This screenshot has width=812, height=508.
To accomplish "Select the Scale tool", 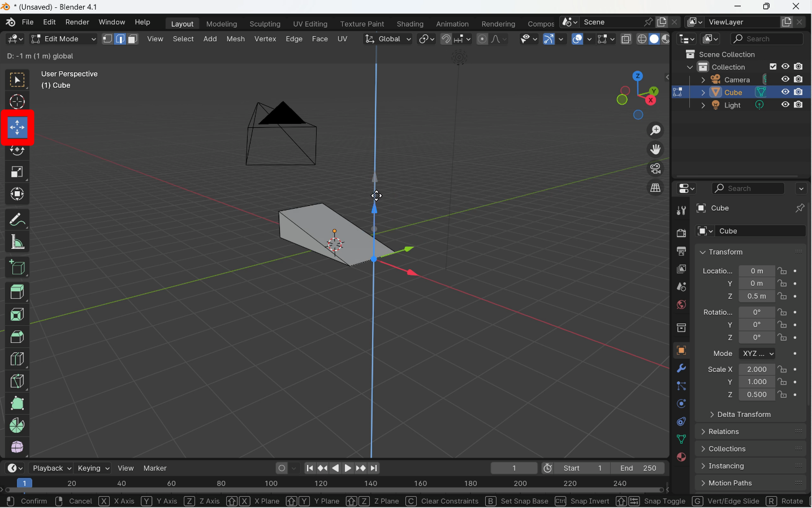I will 17,172.
